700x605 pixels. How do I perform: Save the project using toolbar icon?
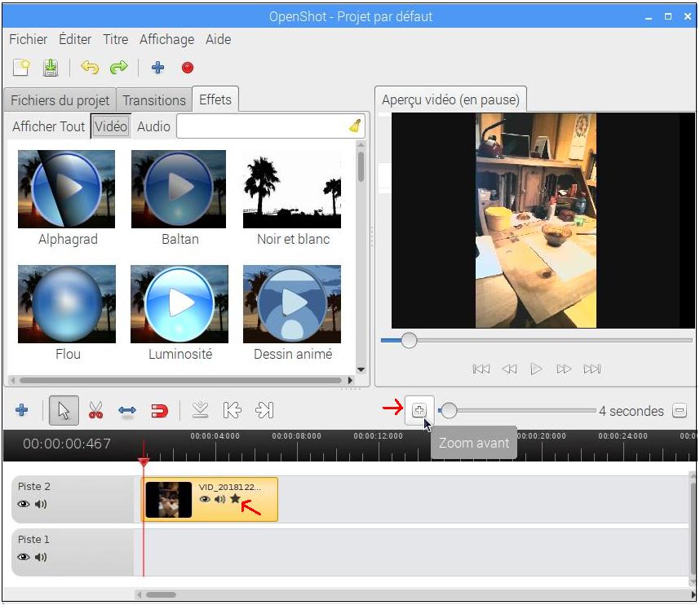tap(51, 68)
